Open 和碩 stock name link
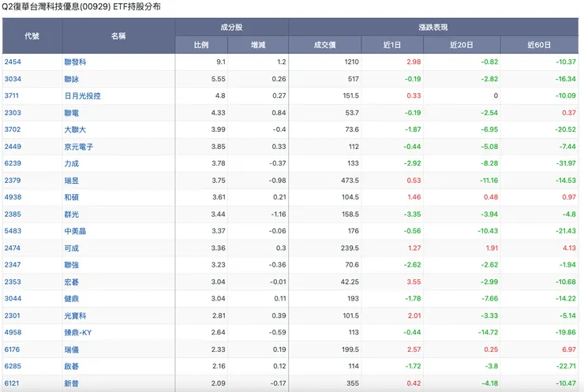 [x=72, y=197]
